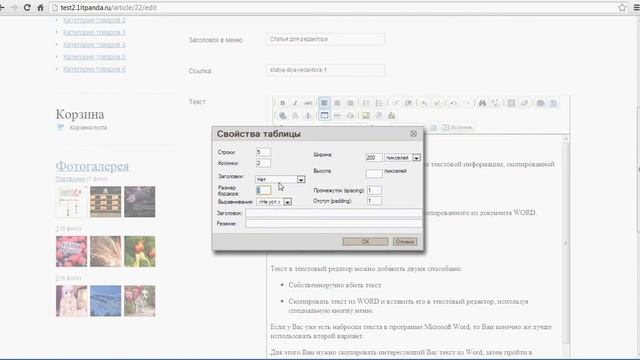This screenshot has width=640, height=360.
Task: Cancel dialog with Отмена button
Action: [x=405, y=242]
